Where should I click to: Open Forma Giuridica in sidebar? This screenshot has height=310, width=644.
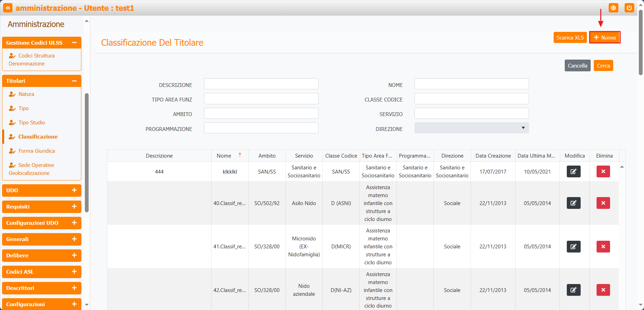pyautogui.click(x=37, y=151)
